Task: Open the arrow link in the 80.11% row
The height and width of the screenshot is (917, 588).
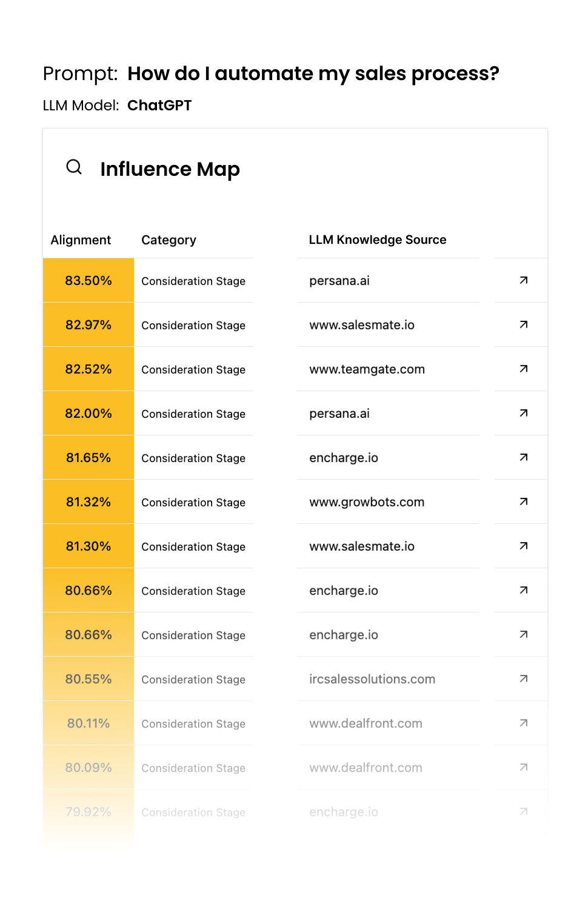Action: (524, 723)
